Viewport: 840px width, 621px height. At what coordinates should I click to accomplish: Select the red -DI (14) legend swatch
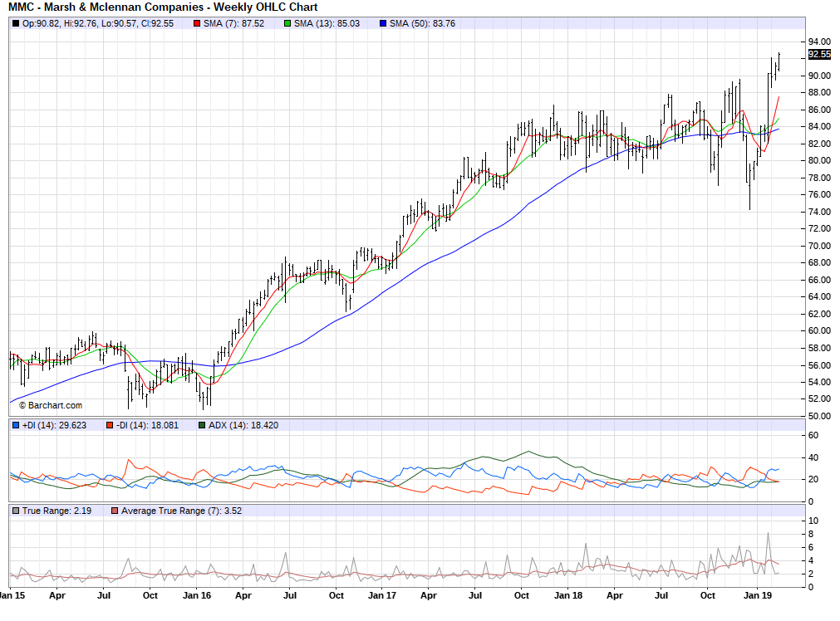tap(110, 425)
